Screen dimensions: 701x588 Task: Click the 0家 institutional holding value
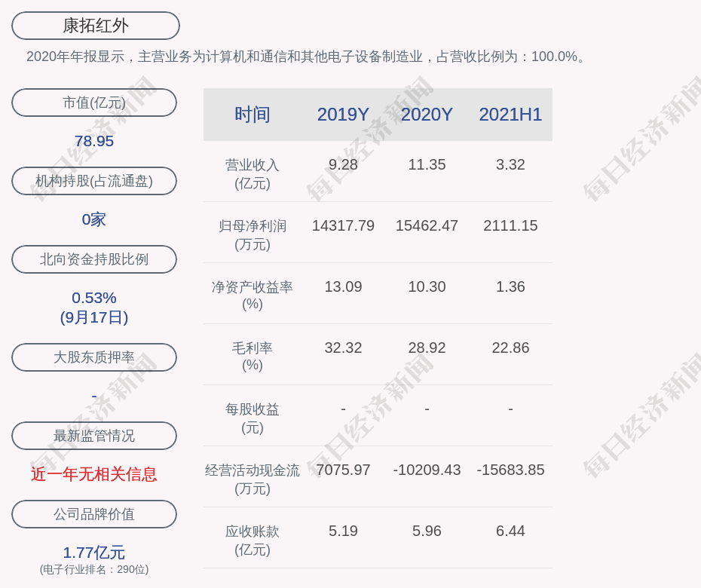coord(94,219)
